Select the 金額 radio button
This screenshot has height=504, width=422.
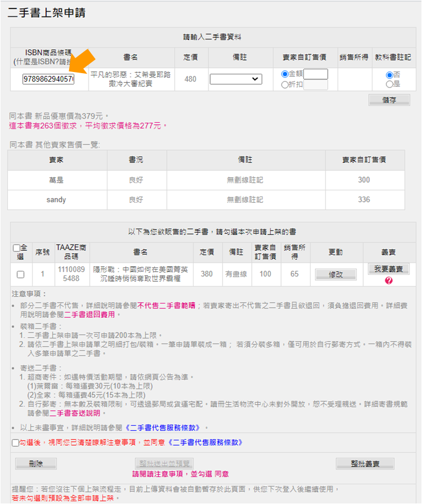click(285, 74)
